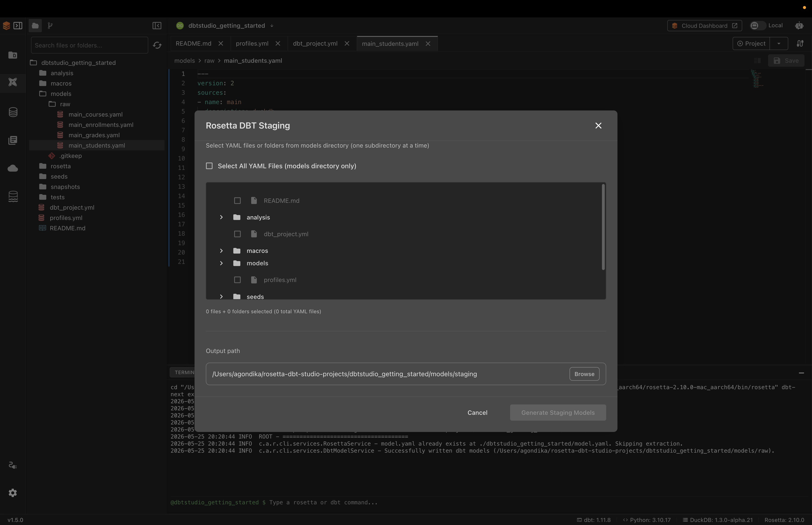
Task: Check the README.md checkbox in dialog
Action: pos(238,200)
